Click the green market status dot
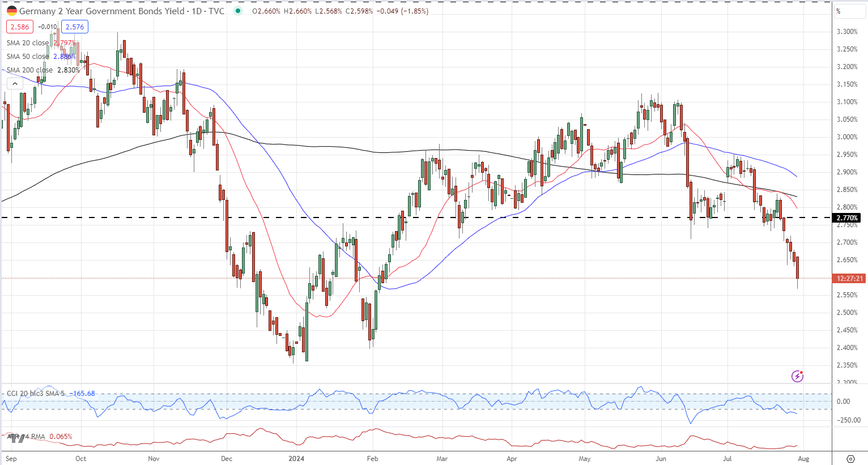 pyautogui.click(x=238, y=11)
